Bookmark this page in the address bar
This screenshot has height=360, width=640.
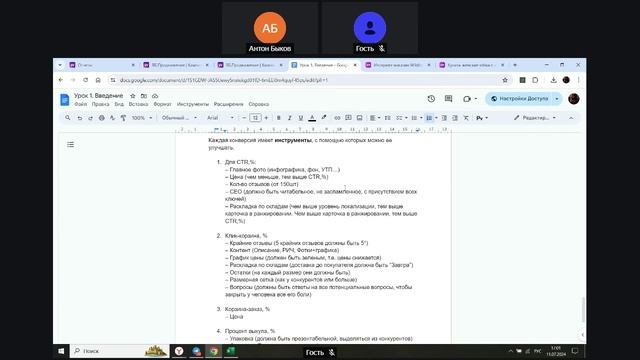click(505, 80)
